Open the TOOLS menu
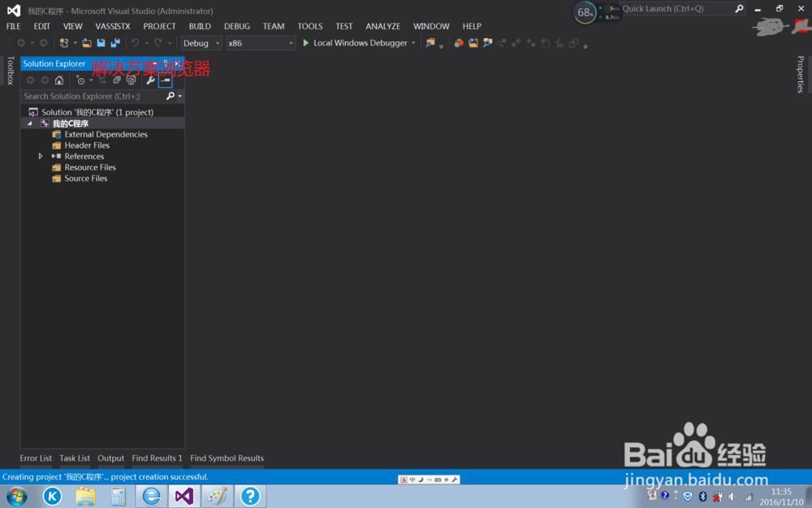Viewport: 812px width, 508px height. pos(310,27)
